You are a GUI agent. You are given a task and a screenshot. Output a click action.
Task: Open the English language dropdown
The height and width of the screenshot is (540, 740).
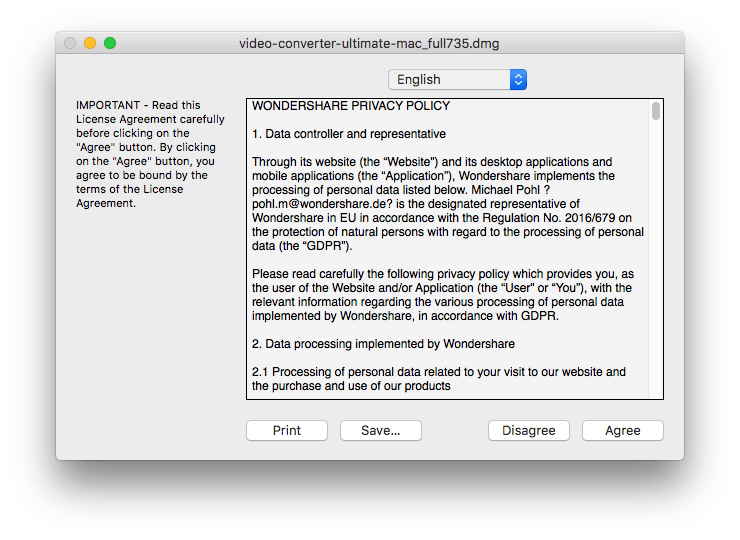457,79
